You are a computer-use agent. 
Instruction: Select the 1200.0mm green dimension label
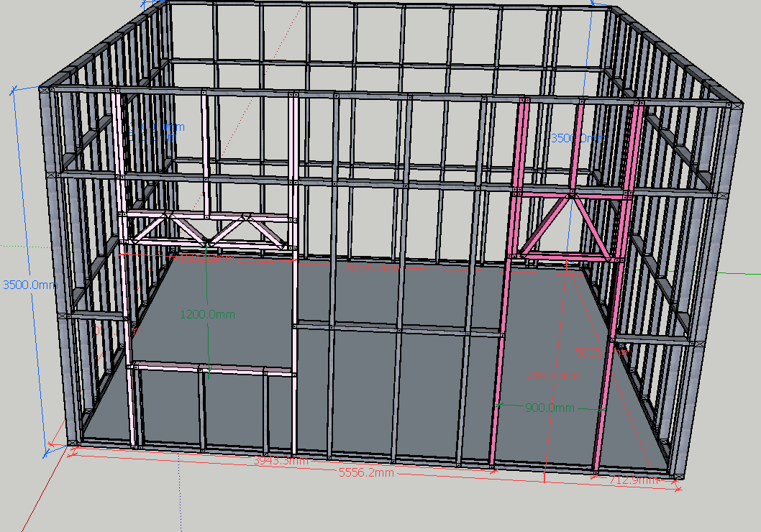point(207,315)
